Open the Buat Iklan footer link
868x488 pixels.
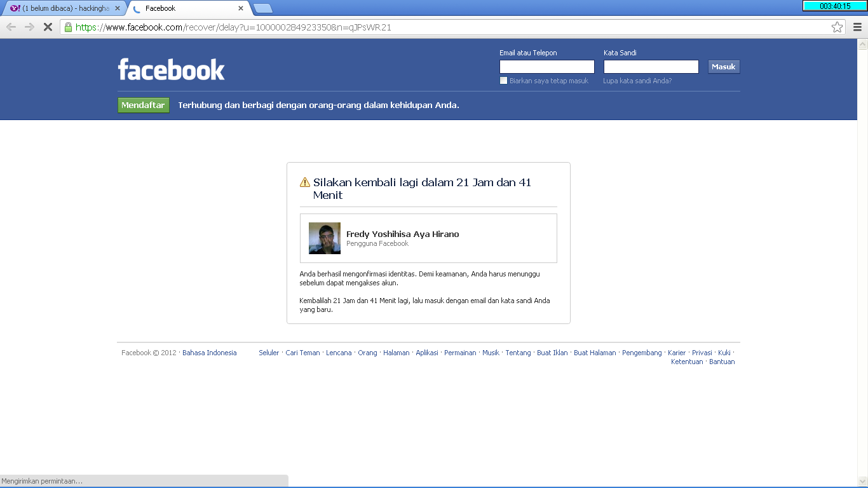tap(552, 353)
